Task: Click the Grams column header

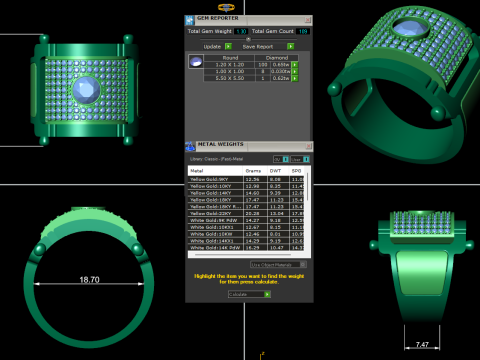Action: click(x=255, y=171)
